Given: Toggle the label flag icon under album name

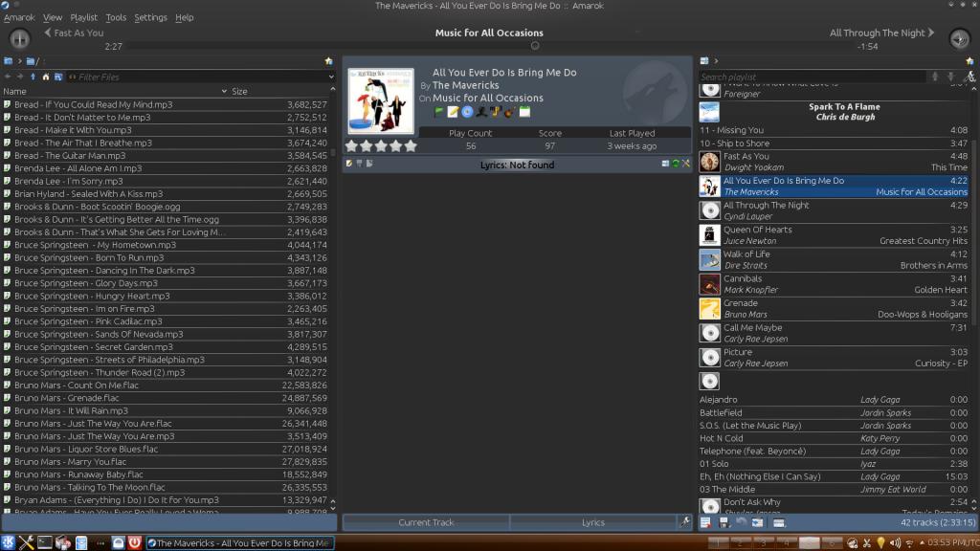Looking at the screenshot, I should tap(439, 112).
